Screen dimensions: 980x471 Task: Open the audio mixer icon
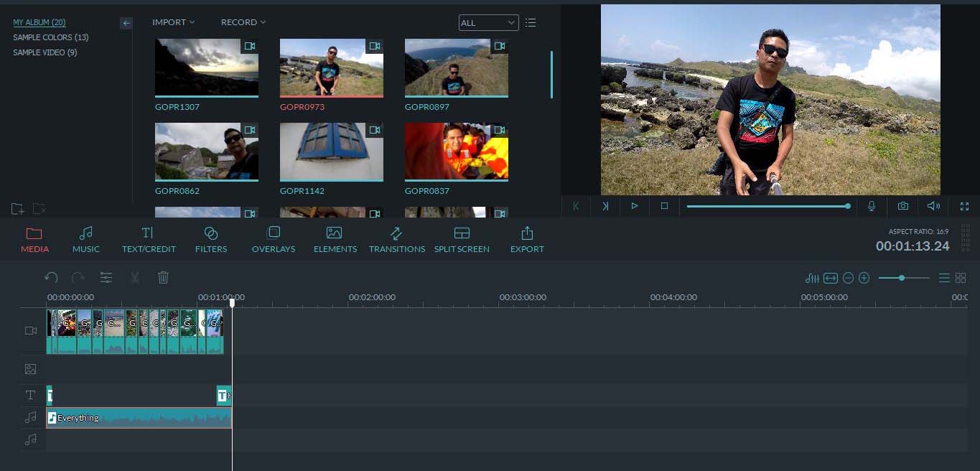(812, 278)
